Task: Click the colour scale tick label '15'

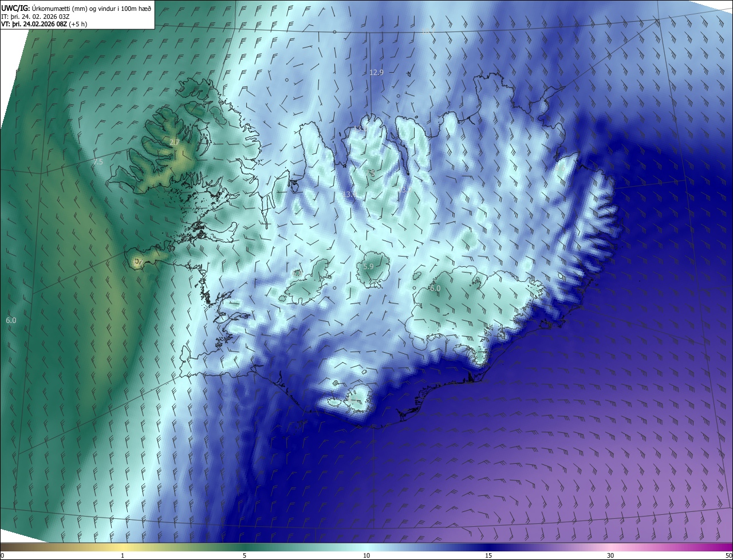Action: point(488,555)
